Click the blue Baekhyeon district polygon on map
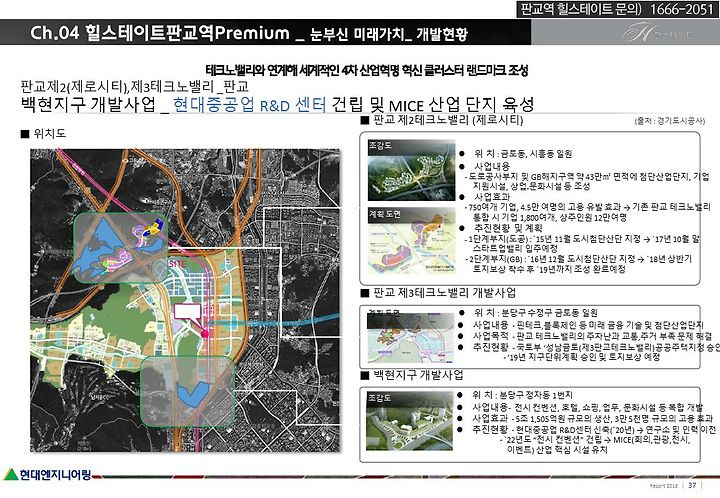Screen dimensions: 720x498 [193, 393]
